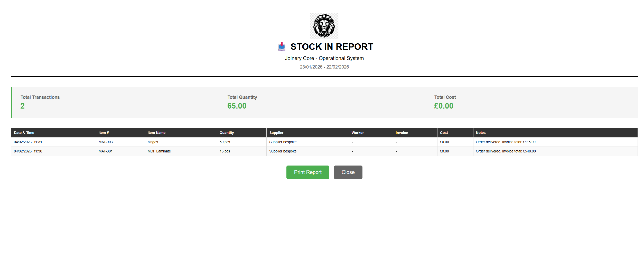The image size is (644, 261).
Task: Click the Worker column header
Action: (358, 133)
